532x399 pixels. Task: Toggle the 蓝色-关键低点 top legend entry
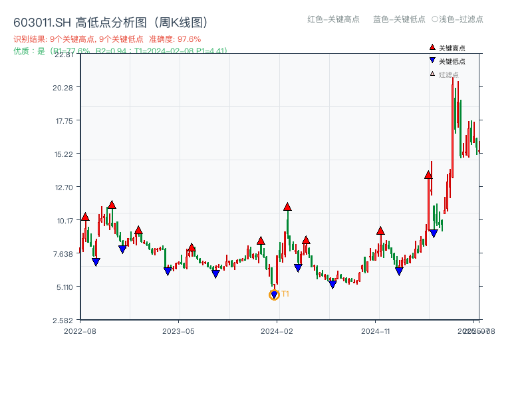tap(399, 19)
